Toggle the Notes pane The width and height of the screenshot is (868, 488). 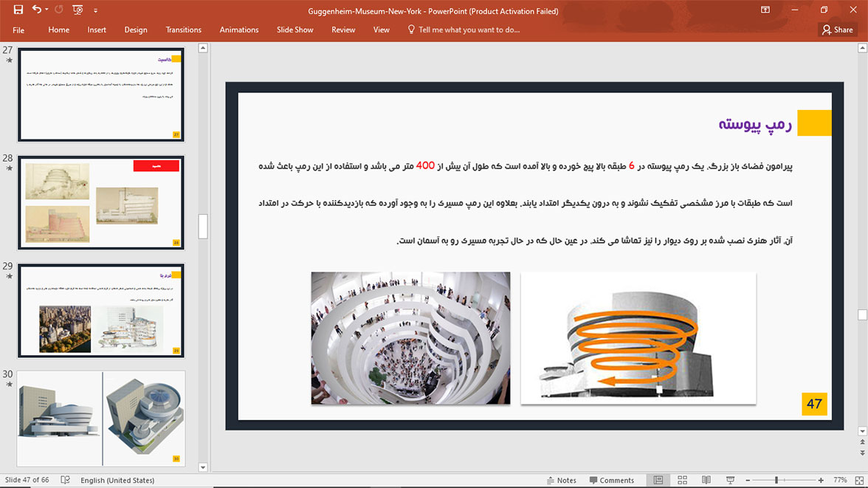(x=561, y=480)
